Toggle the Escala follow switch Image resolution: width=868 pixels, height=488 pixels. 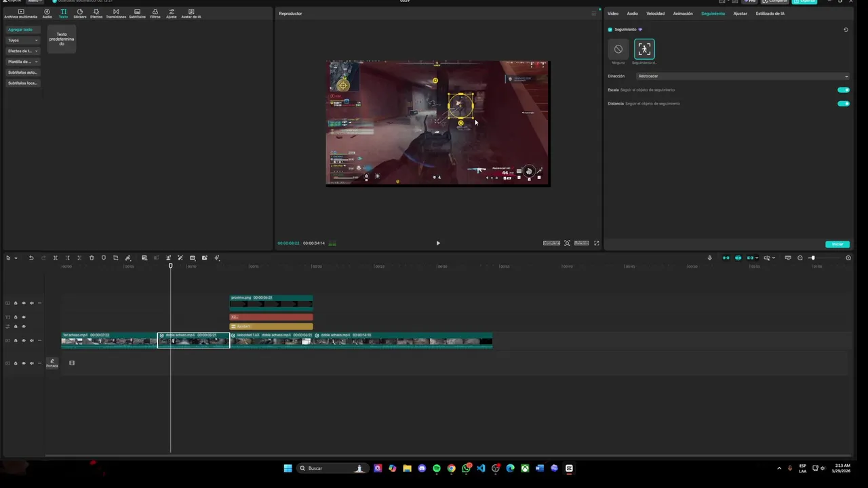844,90
